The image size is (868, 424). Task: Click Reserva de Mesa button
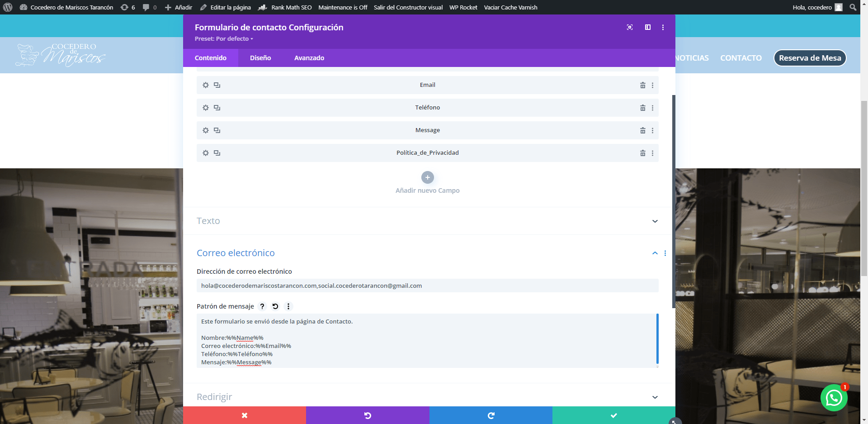810,58
